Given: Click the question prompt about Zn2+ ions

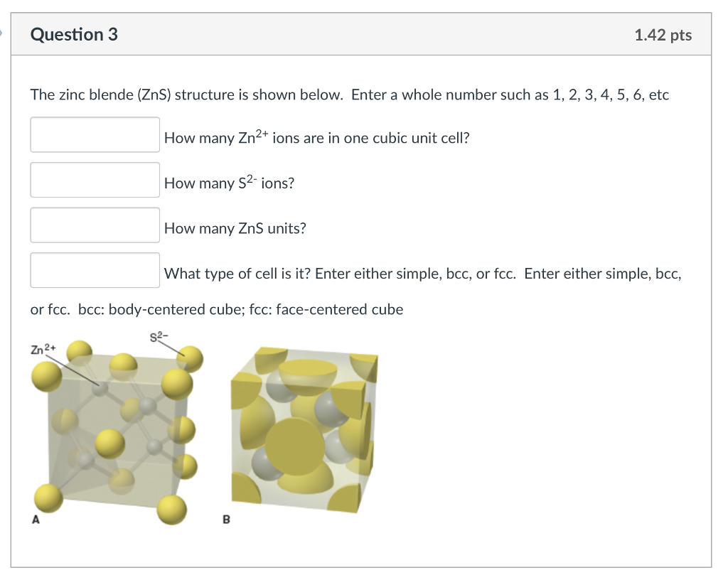Looking at the screenshot, I should pos(316,137).
